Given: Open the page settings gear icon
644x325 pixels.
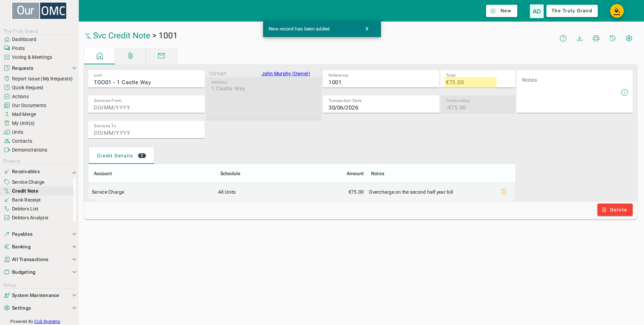Looking at the screenshot, I should pos(629,38).
